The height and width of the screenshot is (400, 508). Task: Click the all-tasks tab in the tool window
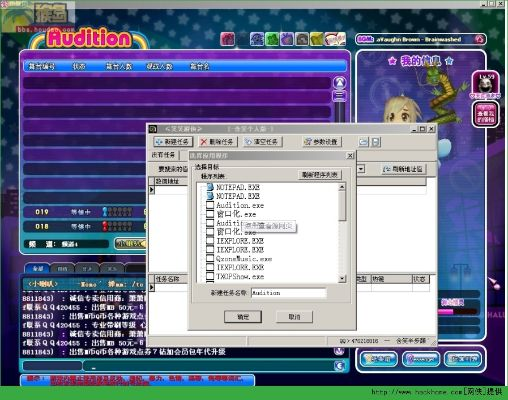(163, 155)
